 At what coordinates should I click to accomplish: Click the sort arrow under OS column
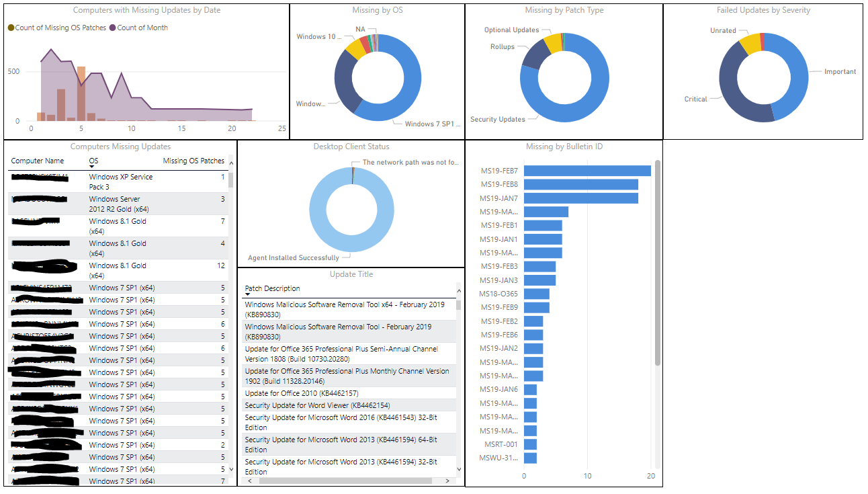(92, 167)
